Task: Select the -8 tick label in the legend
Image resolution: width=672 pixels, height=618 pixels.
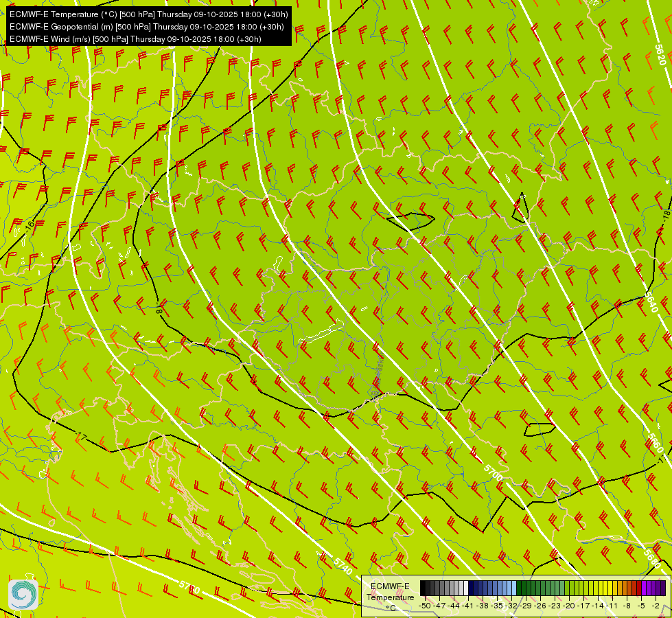Action: [x=627, y=606]
